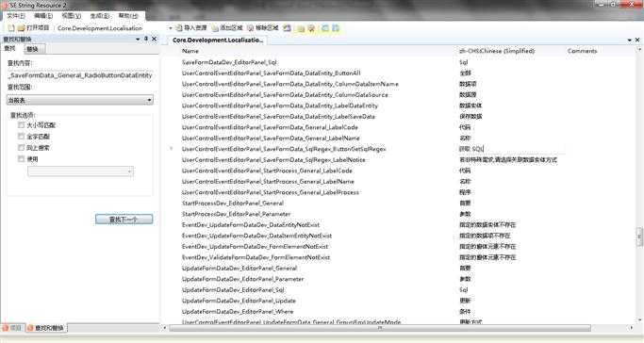Click the search content input field
The height and width of the screenshot is (343, 644).
click(x=80, y=75)
